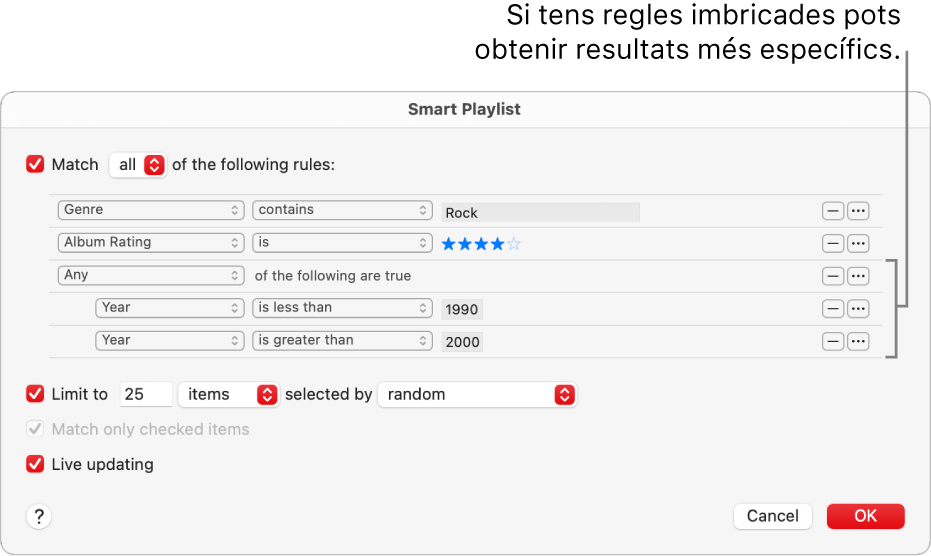931x556 pixels.
Task: Set Album Rating to five stars
Action: point(514,244)
